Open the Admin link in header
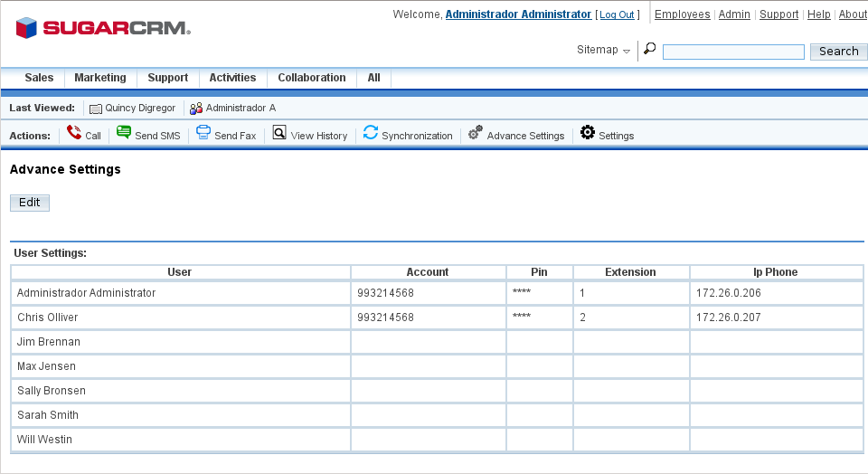This screenshot has height=474, width=868. coord(734,14)
